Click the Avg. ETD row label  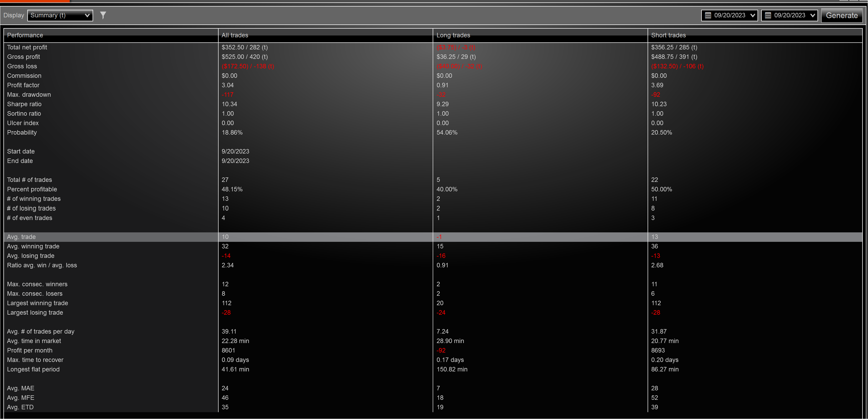pos(20,407)
